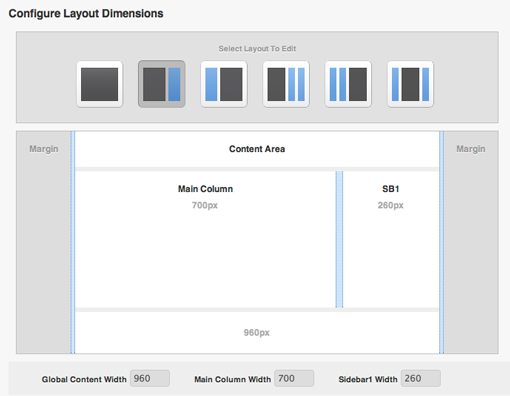Image resolution: width=510 pixels, height=396 pixels.
Task: Pick the two left sidebars plus content layout
Action: coord(348,84)
